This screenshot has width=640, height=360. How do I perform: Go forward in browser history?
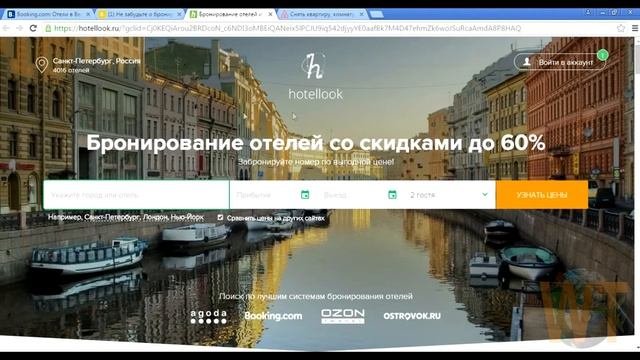pyautogui.click(x=20, y=28)
